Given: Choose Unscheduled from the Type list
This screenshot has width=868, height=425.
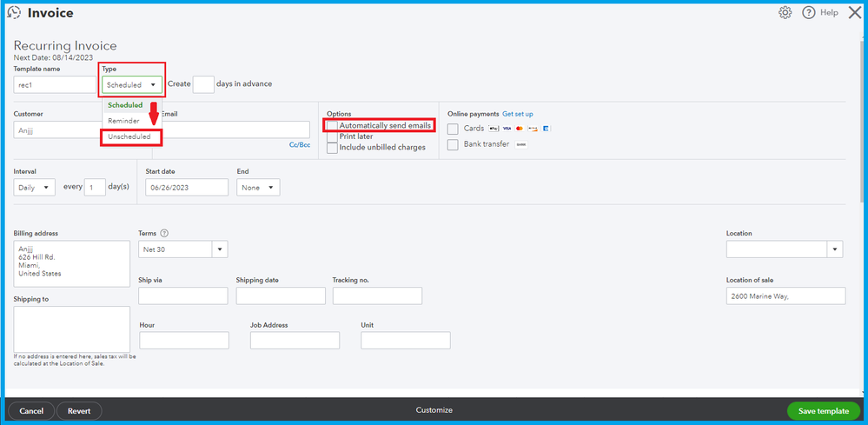Looking at the screenshot, I should [130, 136].
